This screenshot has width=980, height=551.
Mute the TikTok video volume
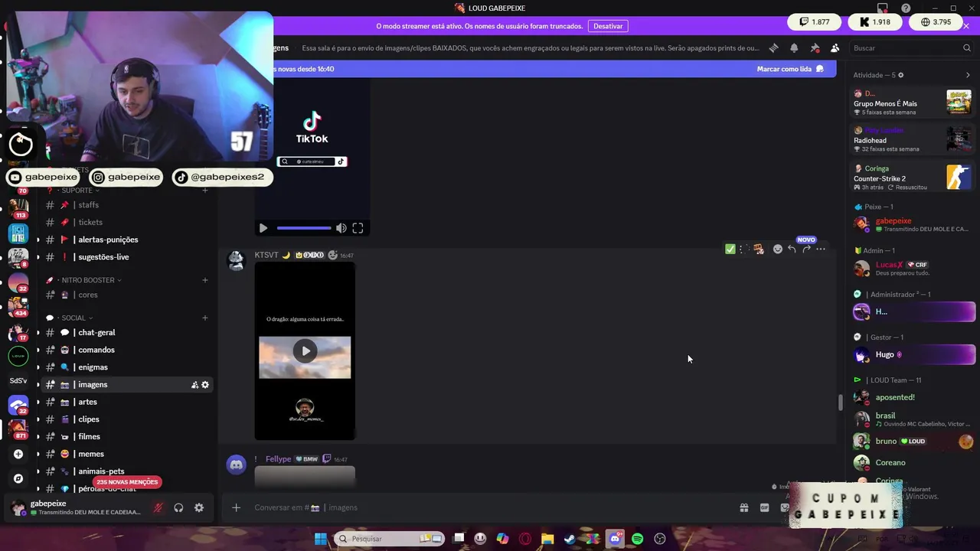coord(341,228)
